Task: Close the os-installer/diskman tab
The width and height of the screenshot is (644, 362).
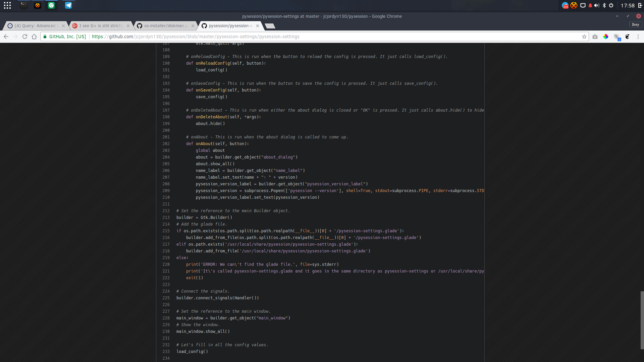Action: (x=193, y=26)
